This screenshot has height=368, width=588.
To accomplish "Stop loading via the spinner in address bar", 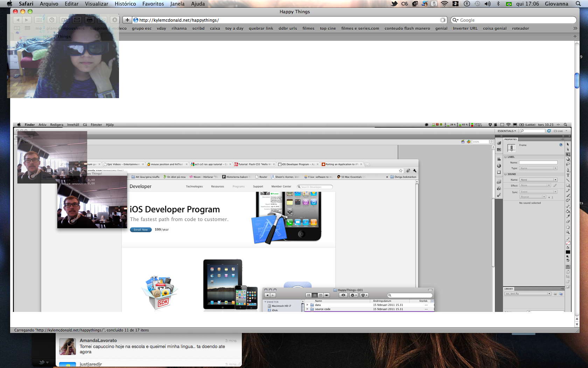I will (x=443, y=20).
